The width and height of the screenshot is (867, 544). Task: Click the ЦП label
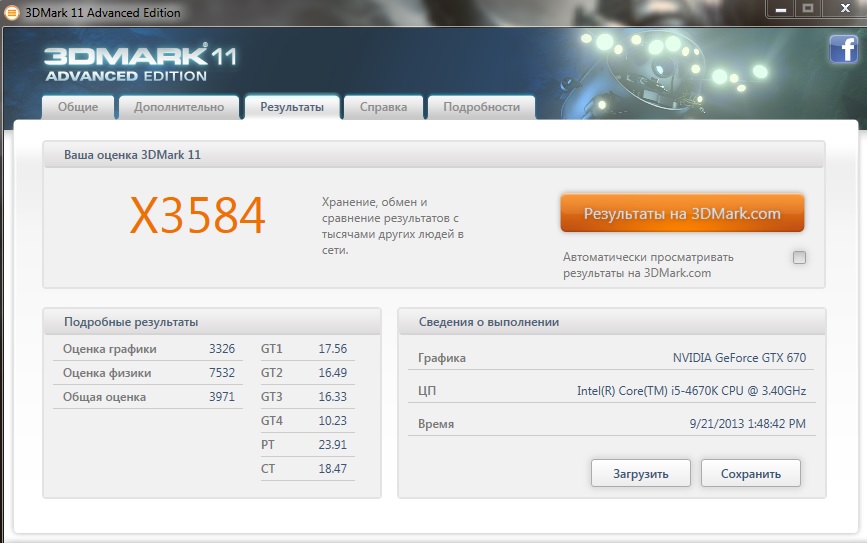point(427,391)
